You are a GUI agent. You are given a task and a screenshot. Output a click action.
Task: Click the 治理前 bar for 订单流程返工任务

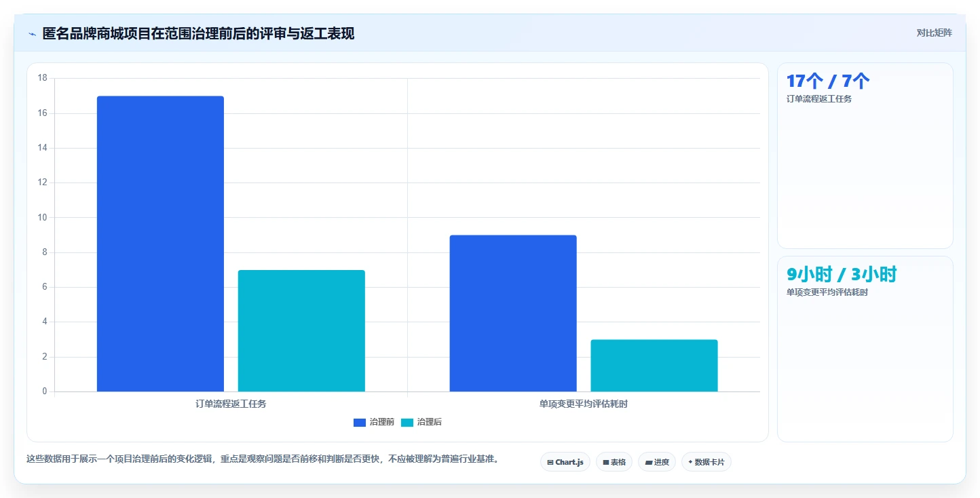(160, 244)
